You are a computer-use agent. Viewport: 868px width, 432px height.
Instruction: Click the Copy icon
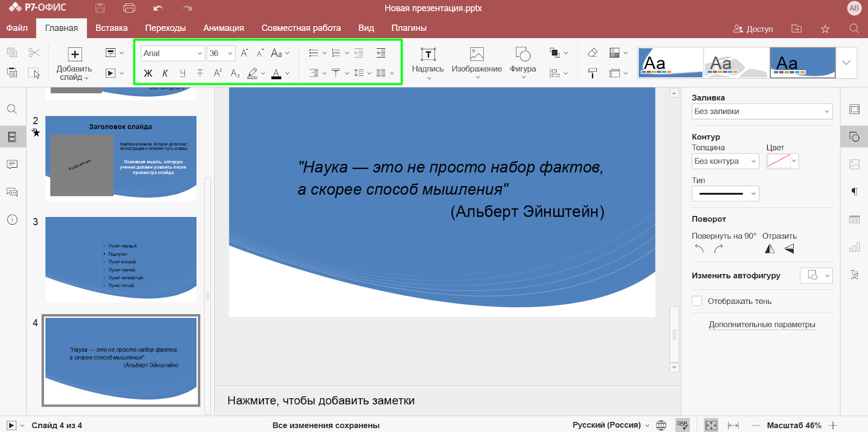[12, 53]
